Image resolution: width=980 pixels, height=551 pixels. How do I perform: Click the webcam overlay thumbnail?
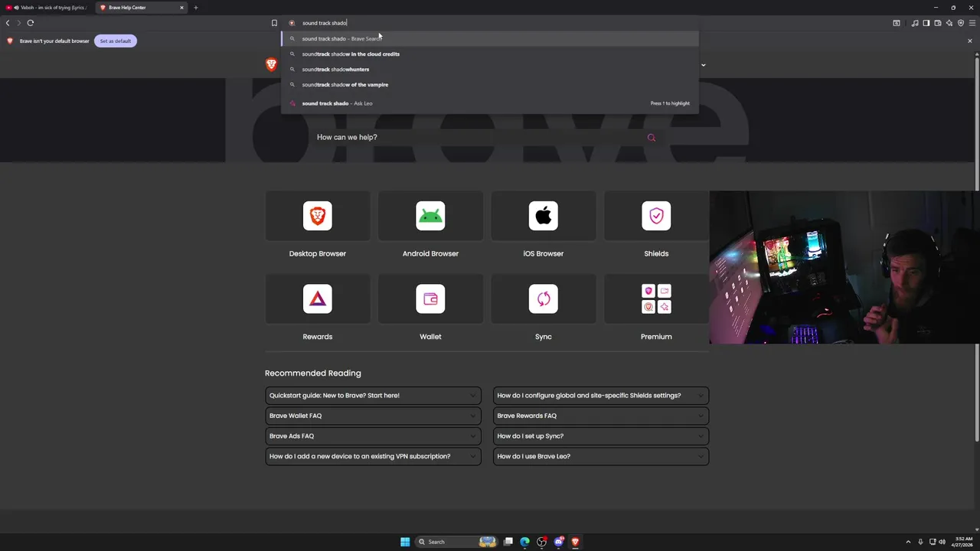(x=844, y=267)
